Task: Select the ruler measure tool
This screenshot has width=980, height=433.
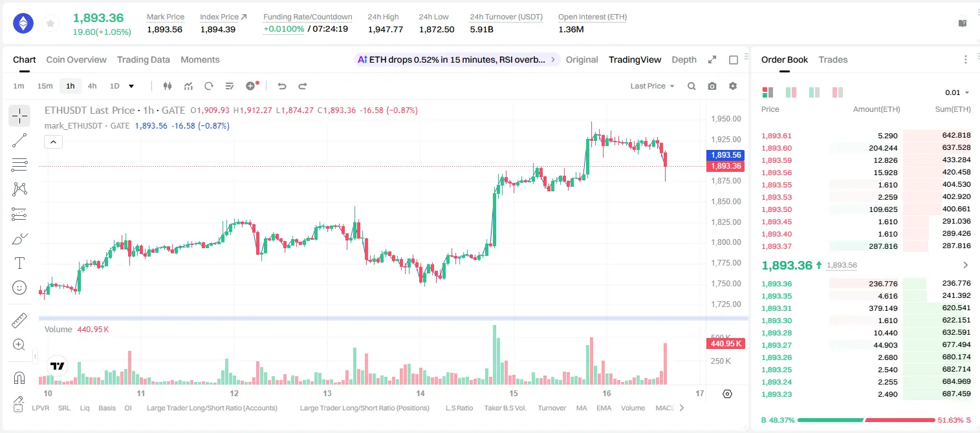Action: 19,321
